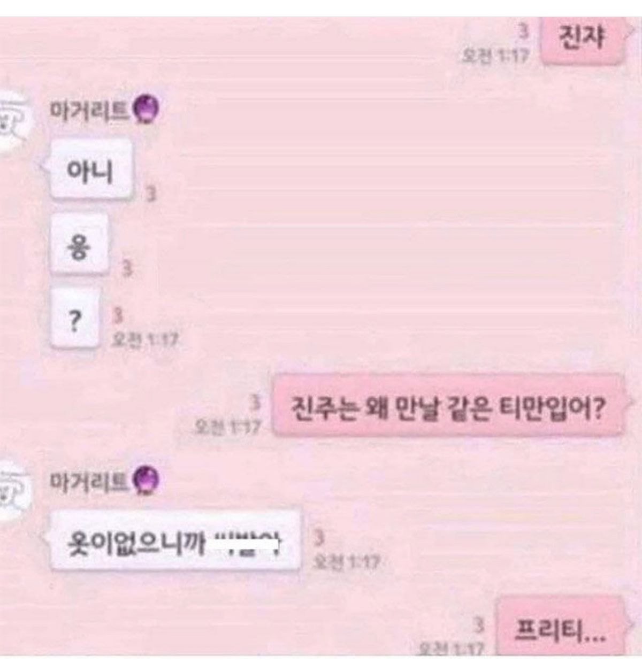Tap the ? message bubble
This screenshot has width=642, height=672.
pyautogui.click(x=75, y=319)
